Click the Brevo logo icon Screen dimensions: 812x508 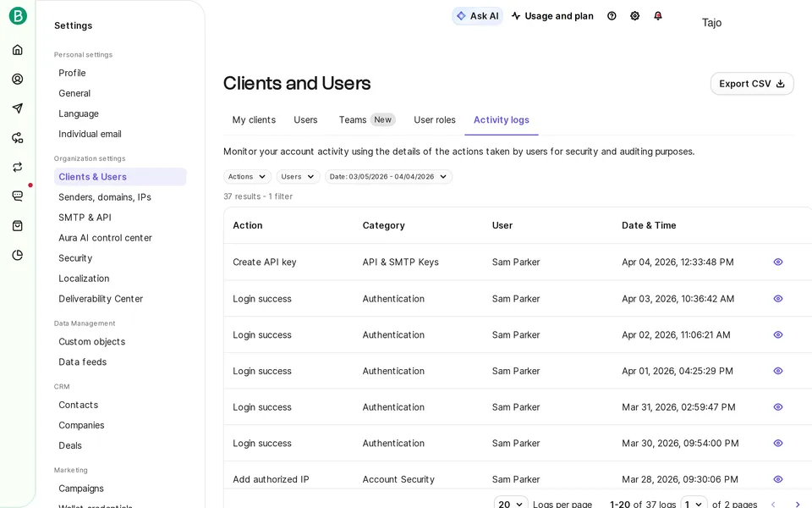point(18,16)
